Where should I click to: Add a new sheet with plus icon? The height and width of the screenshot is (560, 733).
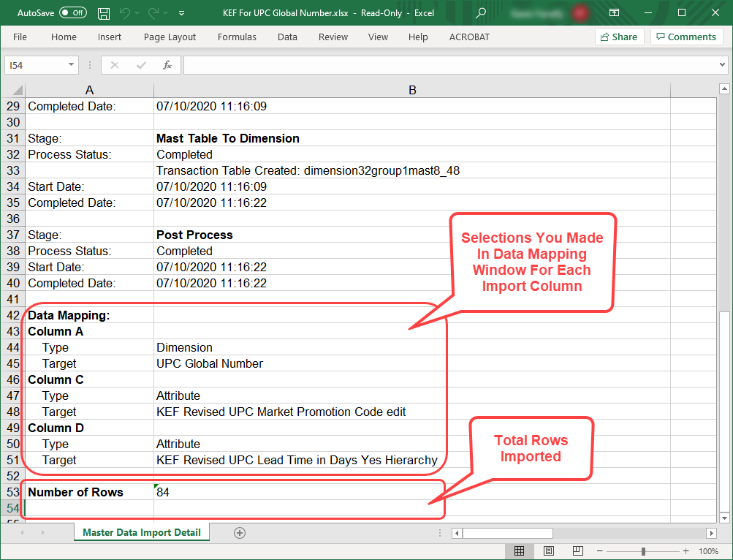tap(239, 533)
